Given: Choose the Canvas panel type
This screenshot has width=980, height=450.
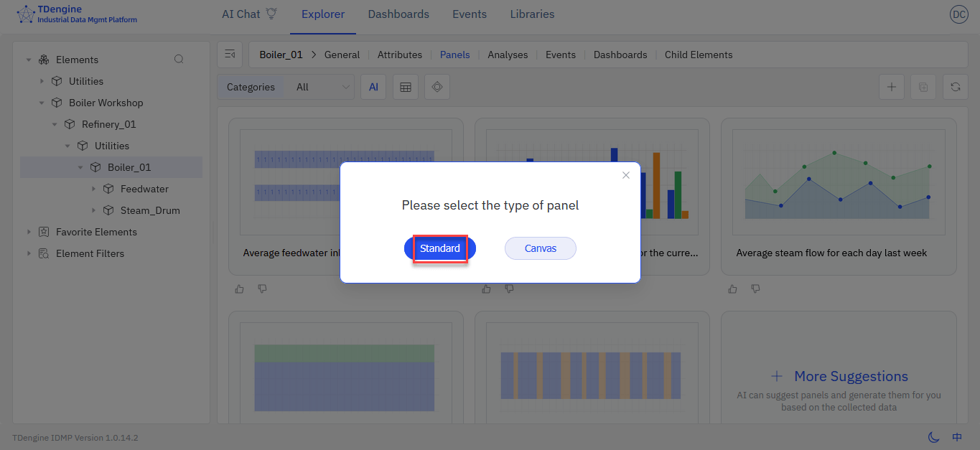Looking at the screenshot, I should (x=540, y=248).
